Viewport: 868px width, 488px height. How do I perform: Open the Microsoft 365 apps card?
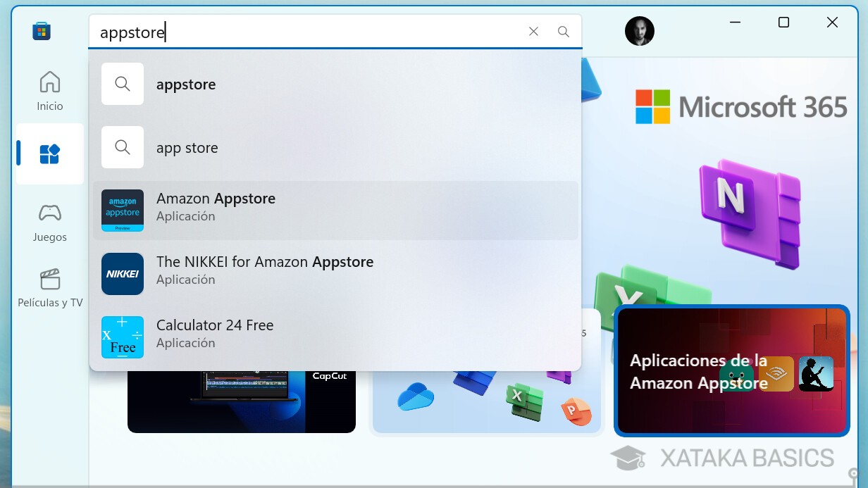(x=487, y=401)
